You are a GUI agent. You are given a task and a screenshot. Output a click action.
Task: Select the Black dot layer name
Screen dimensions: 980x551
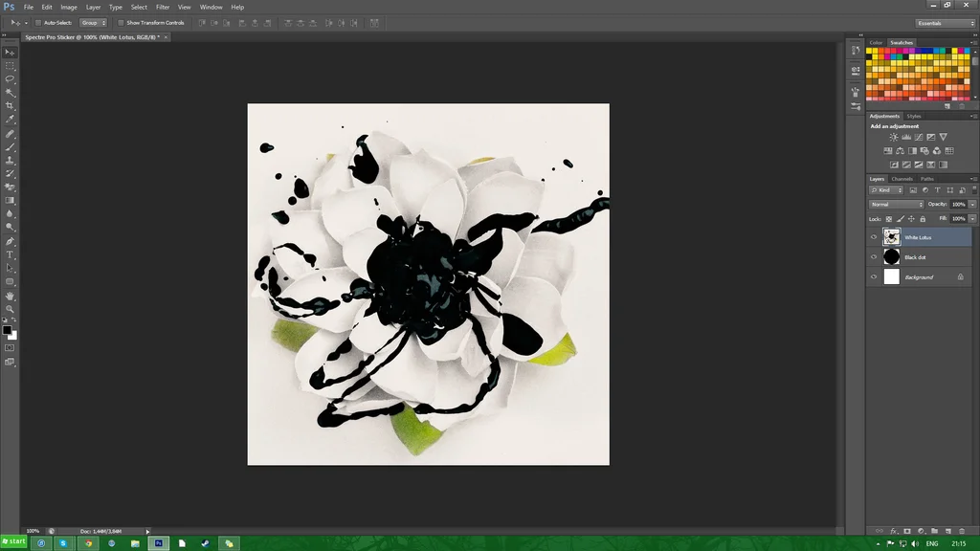coord(915,257)
